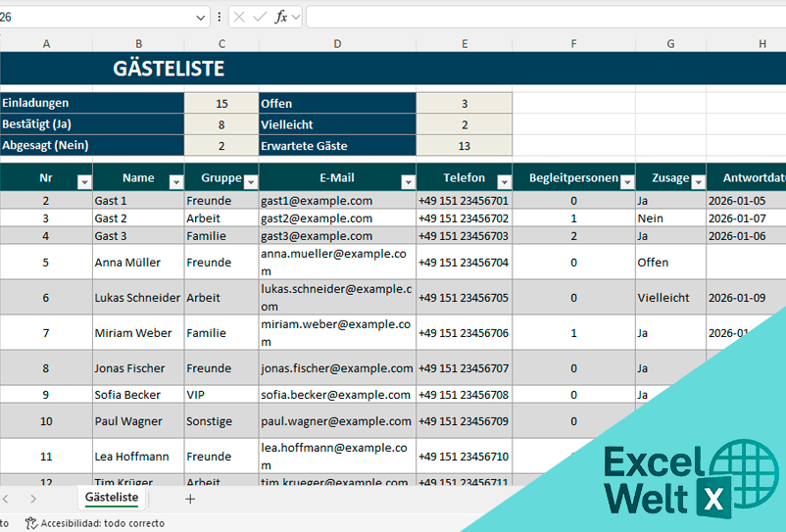Click Lukas Schneider's Vielleicht status cell

(670, 298)
